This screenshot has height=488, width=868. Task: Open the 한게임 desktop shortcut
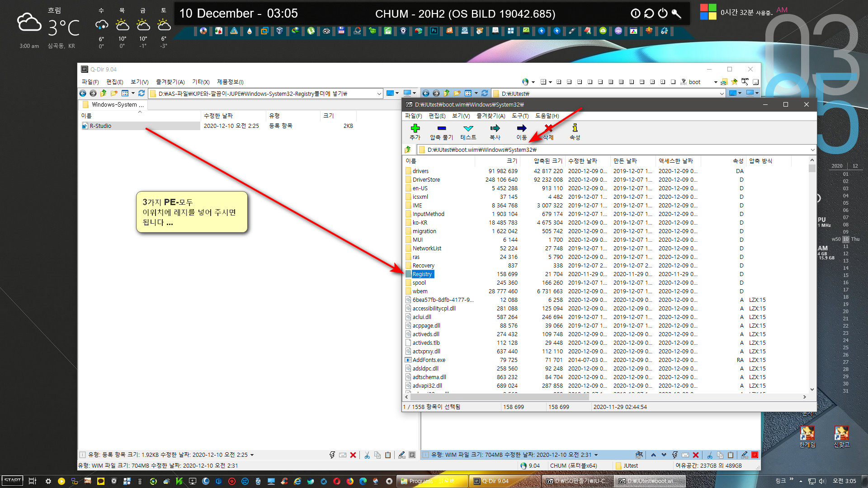[x=807, y=436]
